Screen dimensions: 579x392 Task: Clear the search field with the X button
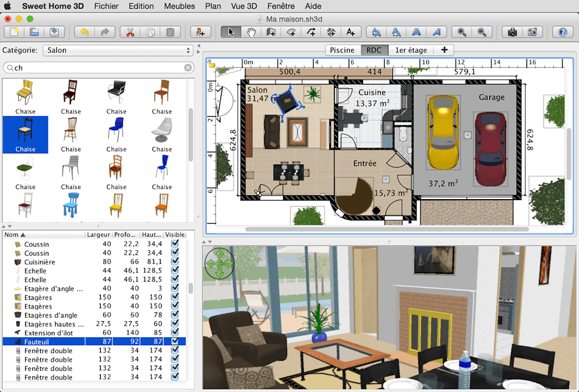click(x=188, y=68)
